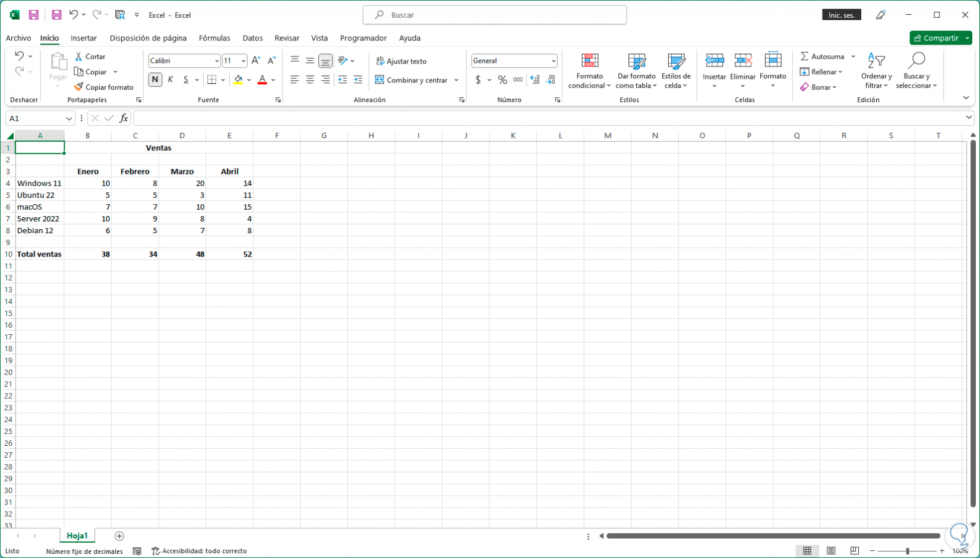Apply thousands separator style

click(518, 80)
